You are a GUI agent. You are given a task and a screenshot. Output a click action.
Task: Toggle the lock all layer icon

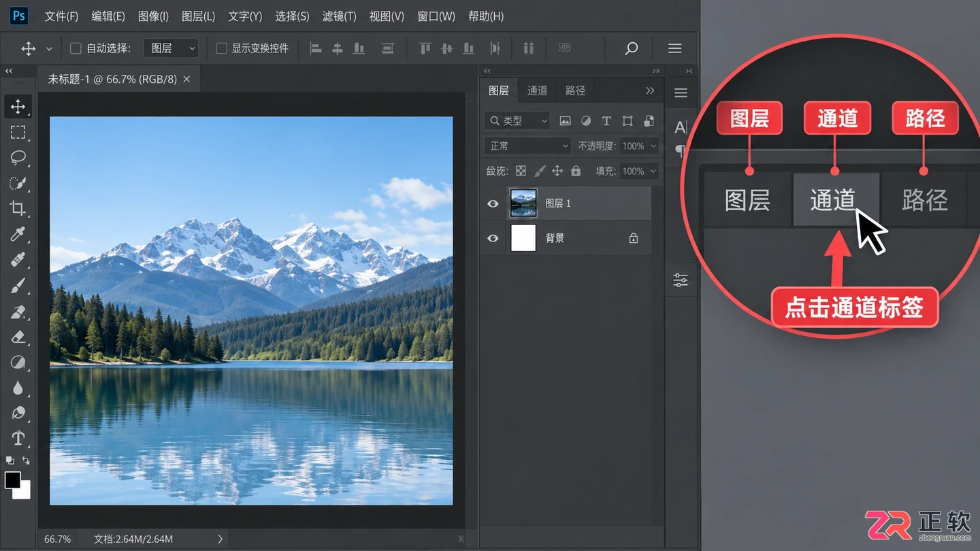576,171
